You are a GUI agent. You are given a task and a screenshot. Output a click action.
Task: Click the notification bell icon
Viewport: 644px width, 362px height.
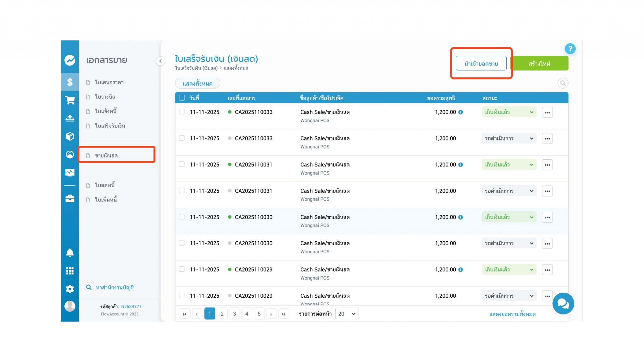70,252
